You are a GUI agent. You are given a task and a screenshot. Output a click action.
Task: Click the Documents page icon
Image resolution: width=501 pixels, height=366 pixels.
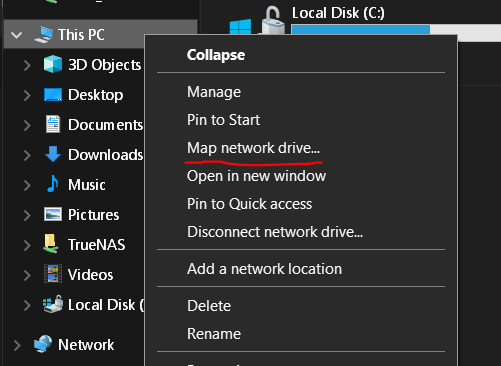click(x=53, y=124)
